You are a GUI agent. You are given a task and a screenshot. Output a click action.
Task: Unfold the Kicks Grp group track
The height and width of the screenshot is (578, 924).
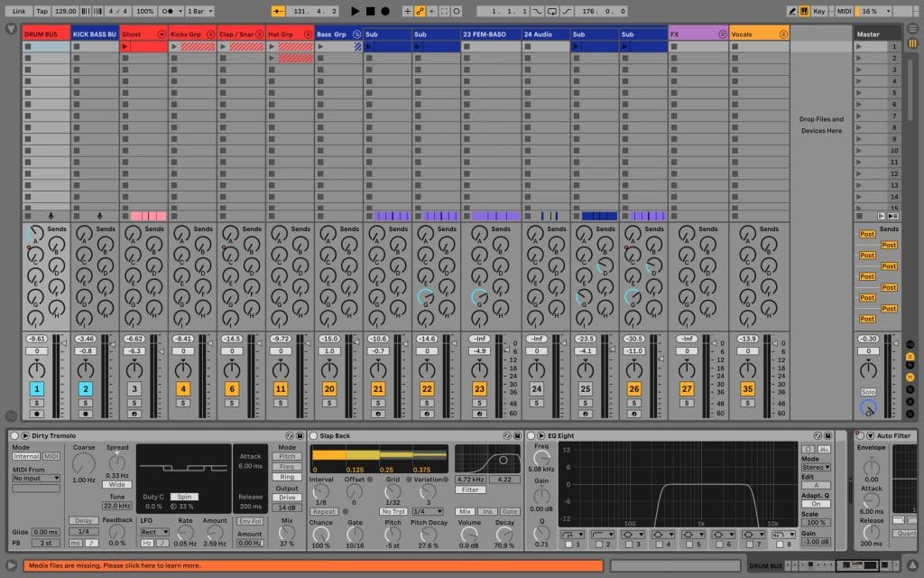click(210, 34)
